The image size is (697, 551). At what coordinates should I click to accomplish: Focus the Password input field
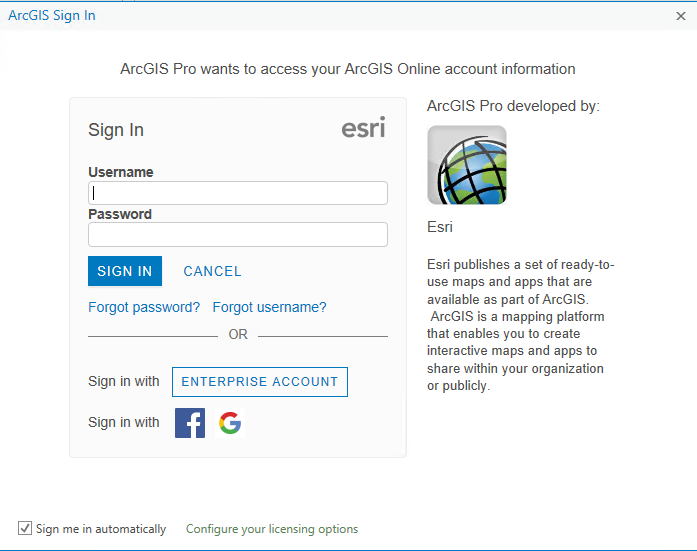point(238,234)
